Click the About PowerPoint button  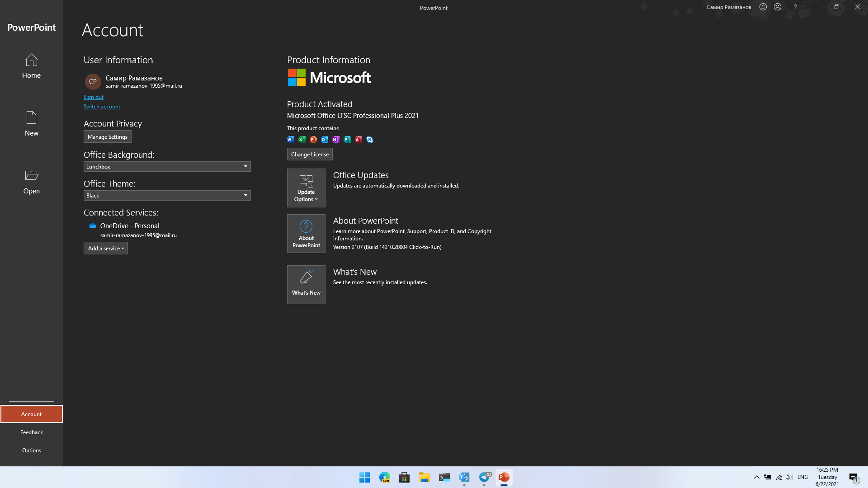306,234
